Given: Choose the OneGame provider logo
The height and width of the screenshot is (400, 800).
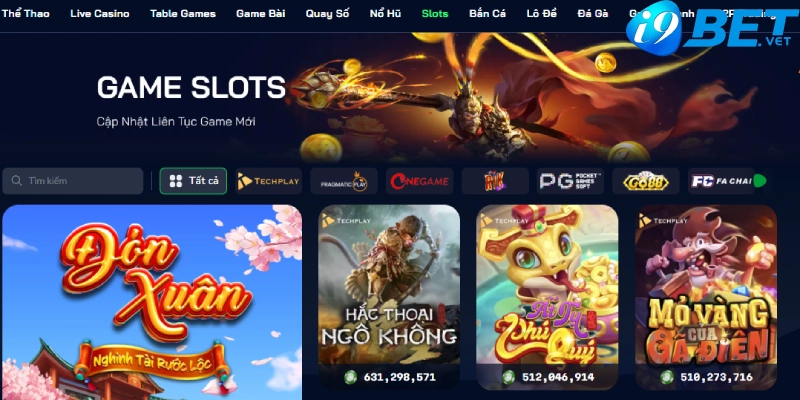Looking at the screenshot, I should [x=419, y=181].
